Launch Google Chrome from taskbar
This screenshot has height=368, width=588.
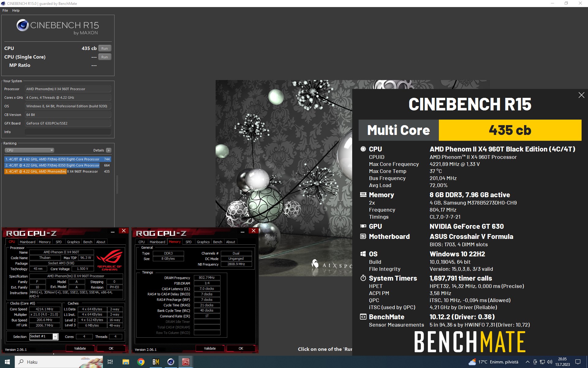(x=141, y=362)
